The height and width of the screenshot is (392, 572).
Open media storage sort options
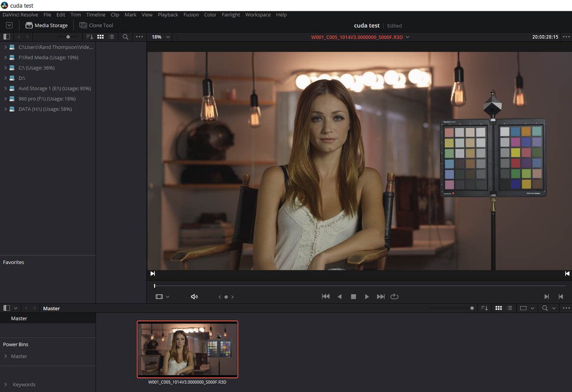89,37
